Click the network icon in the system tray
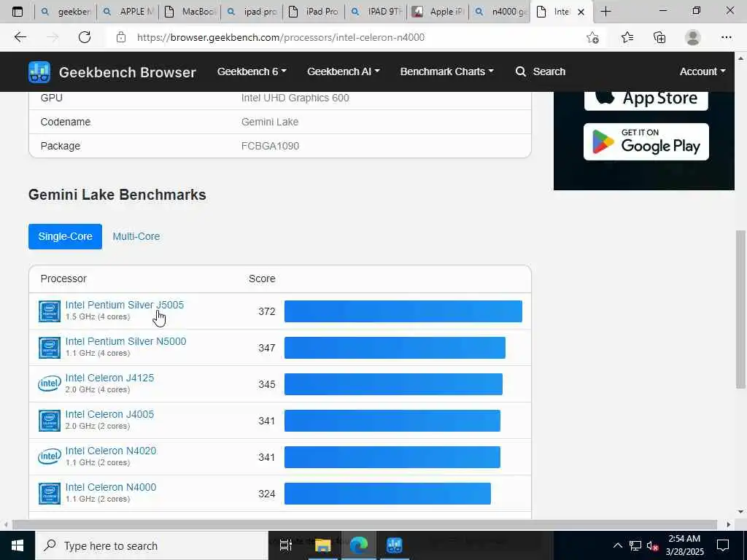 coord(635,545)
